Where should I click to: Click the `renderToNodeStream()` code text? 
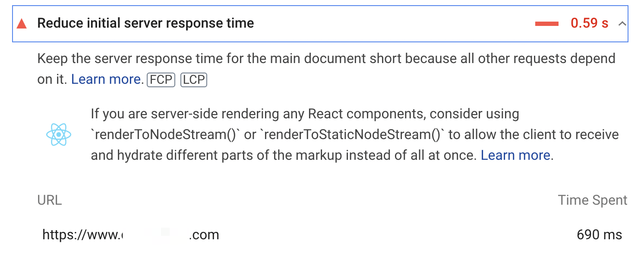tap(166, 135)
